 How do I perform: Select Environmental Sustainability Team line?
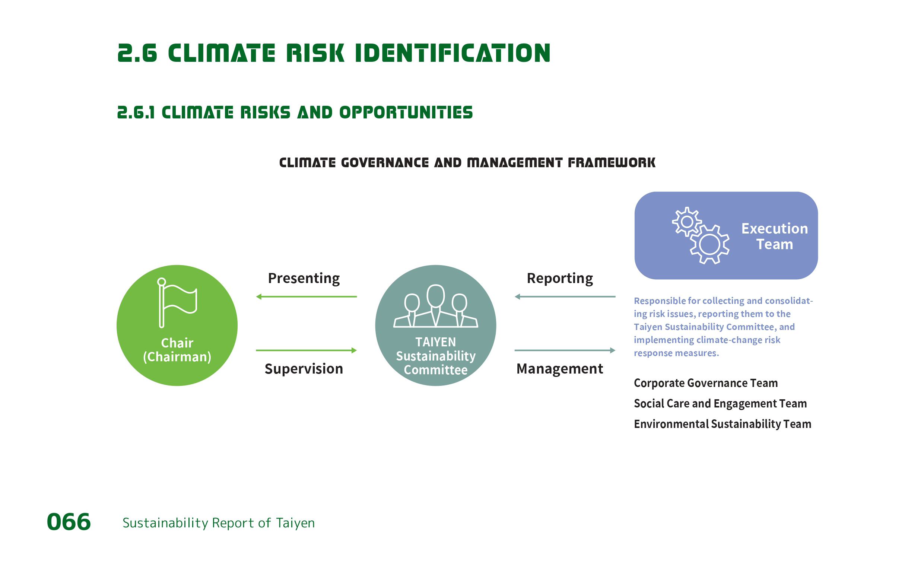pos(722,424)
